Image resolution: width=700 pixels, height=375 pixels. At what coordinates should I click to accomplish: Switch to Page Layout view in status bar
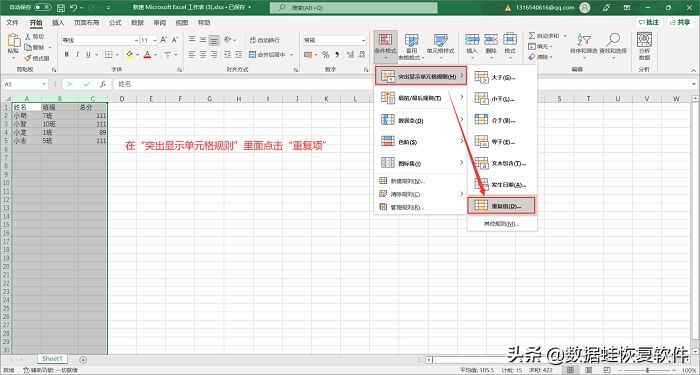click(x=588, y=371)
